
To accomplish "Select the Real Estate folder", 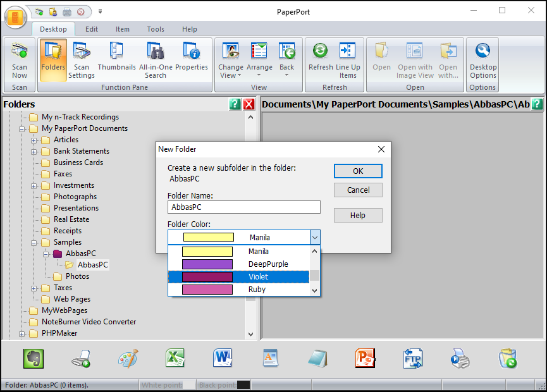I will 71,219.
